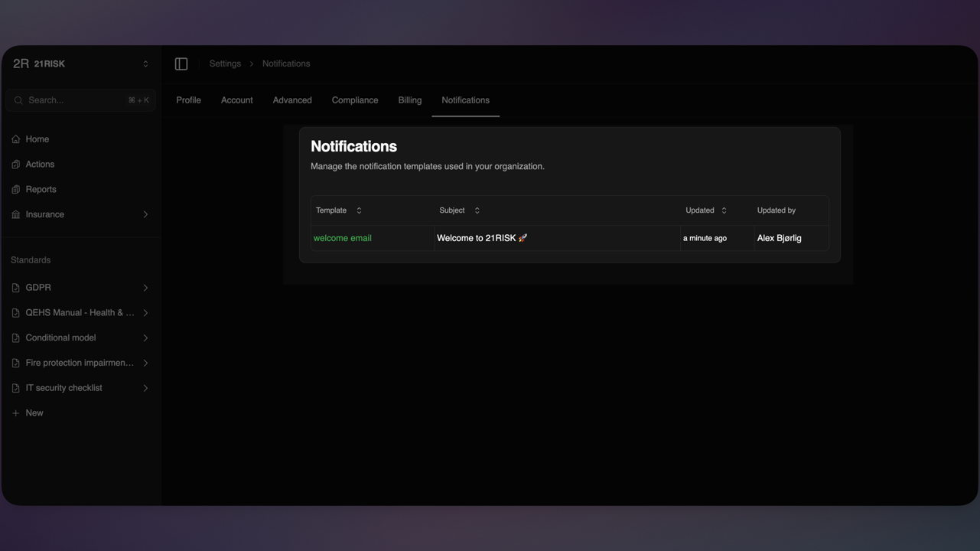Image resolution: width=980 pixels, height=551 pixels.
Task: Click inside the Search field
Action: tap(77, 99)
